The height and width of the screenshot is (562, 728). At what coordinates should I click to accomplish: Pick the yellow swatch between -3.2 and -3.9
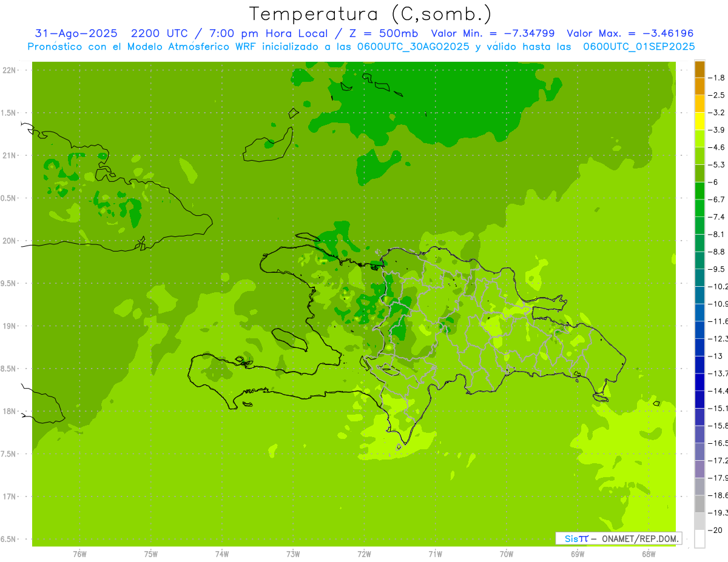700,121
